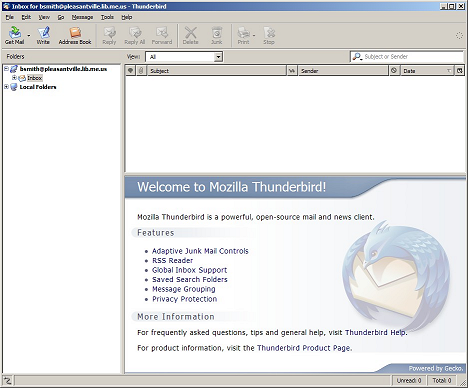Click the Delete toolbar icon
This screenshot has height=388, width=468.
[x=191, y=35]
